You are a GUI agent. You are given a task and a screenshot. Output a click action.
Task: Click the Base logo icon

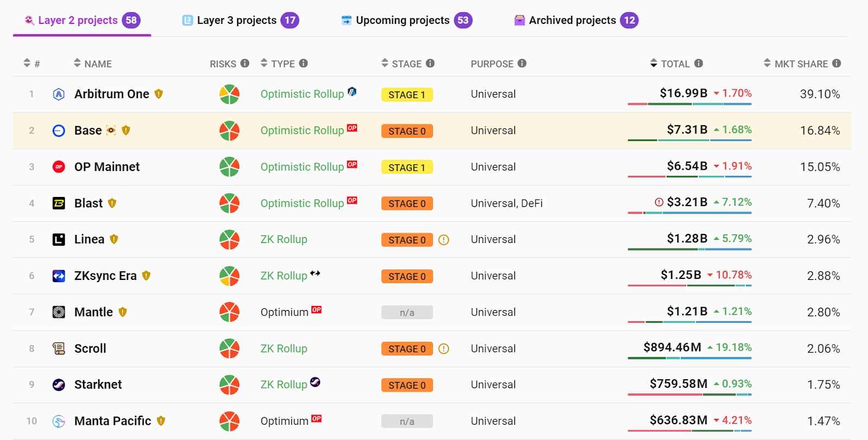[59, 130]
